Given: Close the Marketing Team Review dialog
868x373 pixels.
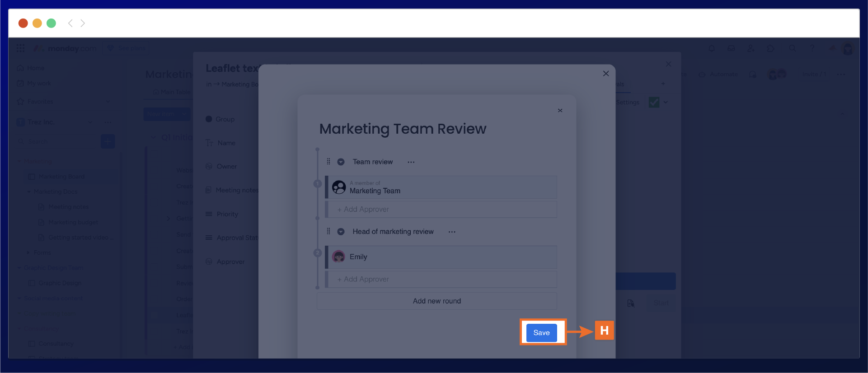Looking at the screenshot, I should coord(560,111).
